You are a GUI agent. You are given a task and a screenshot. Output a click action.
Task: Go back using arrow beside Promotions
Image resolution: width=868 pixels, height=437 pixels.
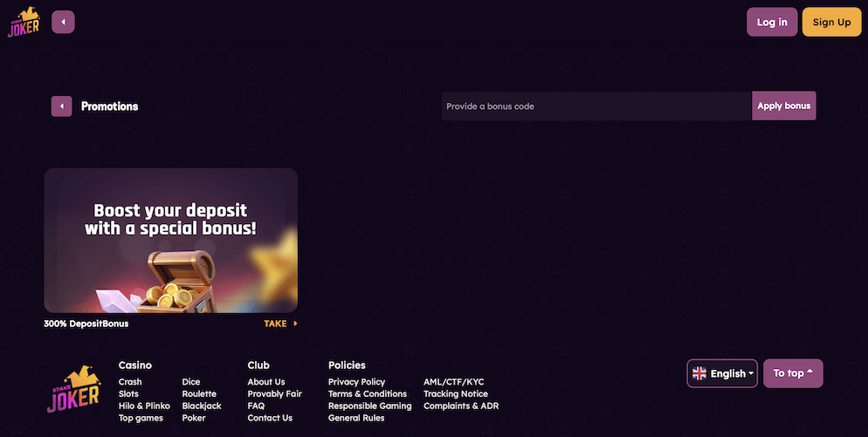pyautogui.click(x=61, y=106)
